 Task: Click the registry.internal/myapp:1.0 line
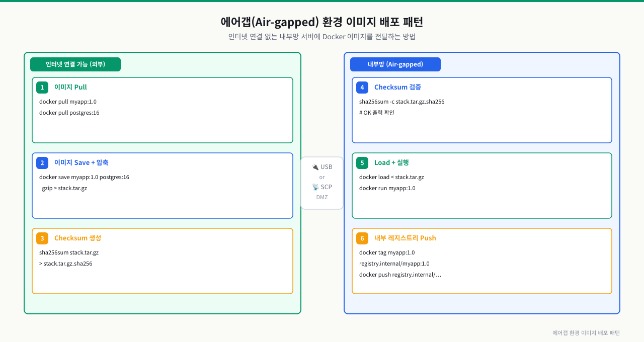pyautogui.click(x=394, y=264)
